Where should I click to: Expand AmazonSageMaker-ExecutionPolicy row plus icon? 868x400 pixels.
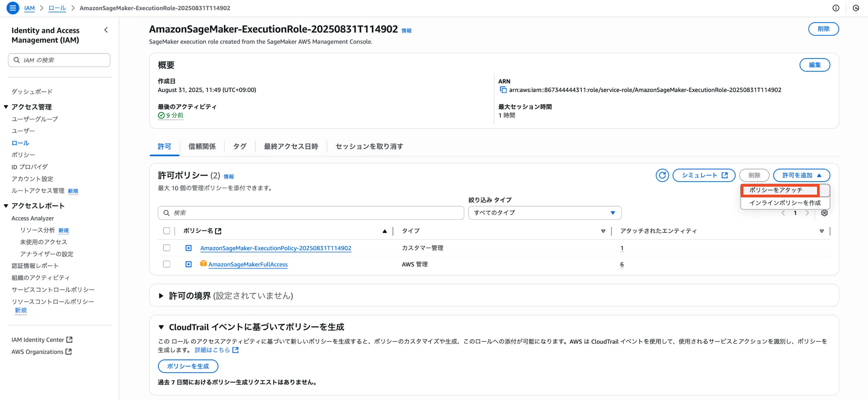tap(189, 248)
